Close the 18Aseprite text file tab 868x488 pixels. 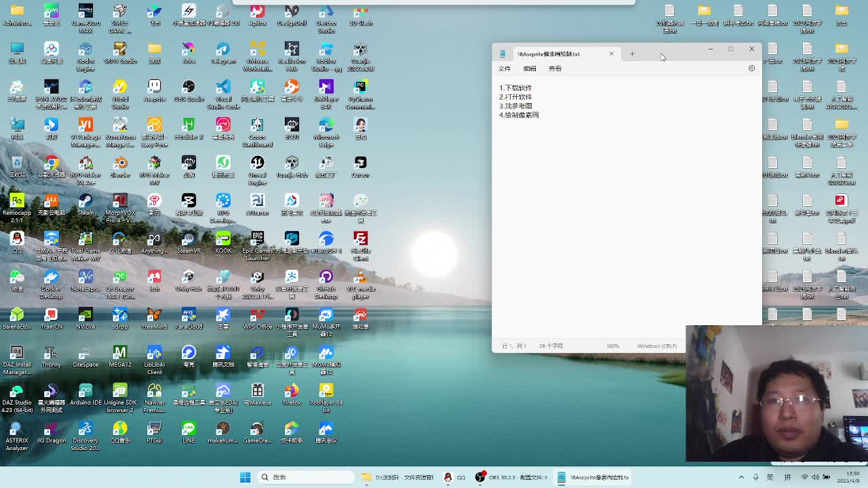[611, 54]
